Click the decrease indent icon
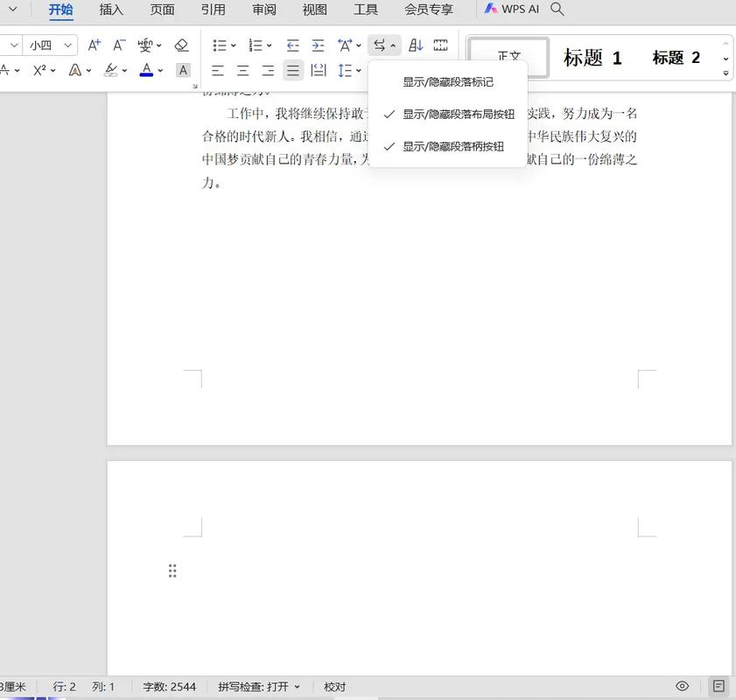736x700 pixels. [293, 45]
